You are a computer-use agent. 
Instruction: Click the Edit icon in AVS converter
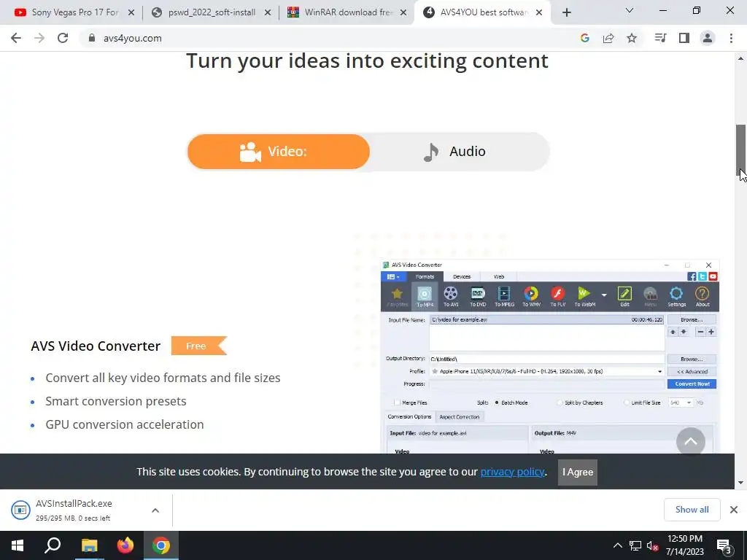coord(624,297)
